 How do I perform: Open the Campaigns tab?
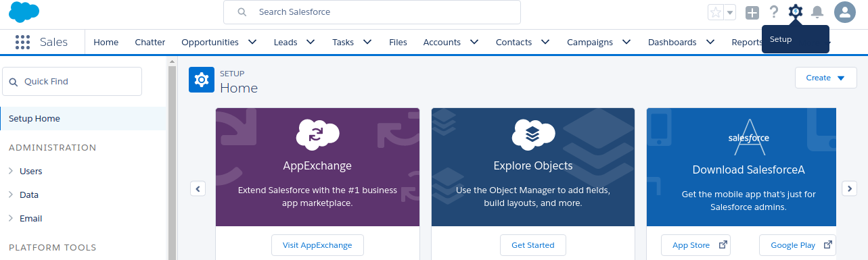pos(590,42)
